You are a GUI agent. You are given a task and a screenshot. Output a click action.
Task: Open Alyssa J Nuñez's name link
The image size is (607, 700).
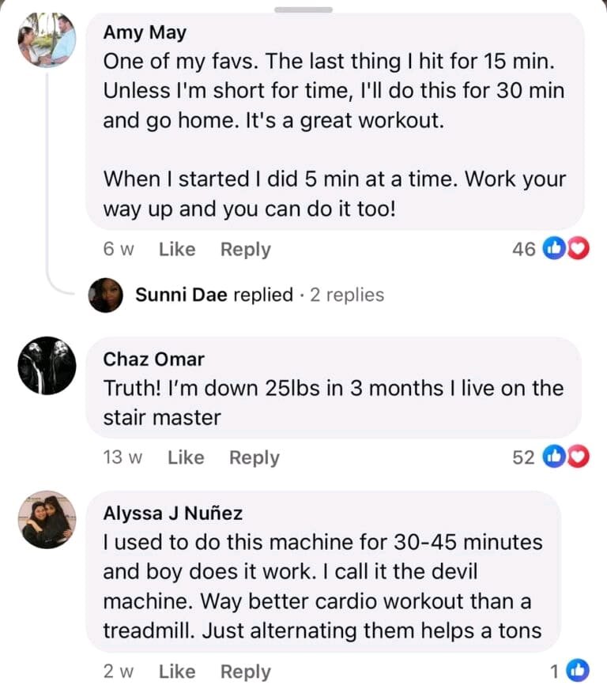click(172, 514)
